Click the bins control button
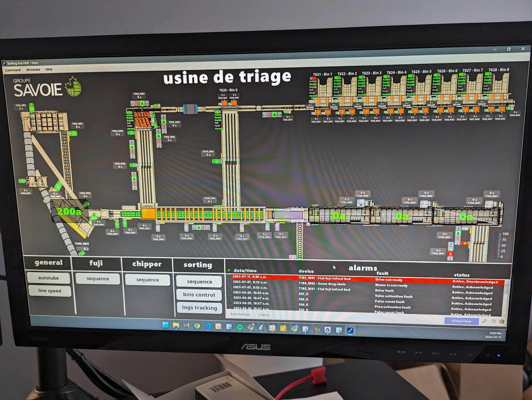Image resolution: width=532 pixels, height=400 pixels. 199,295
